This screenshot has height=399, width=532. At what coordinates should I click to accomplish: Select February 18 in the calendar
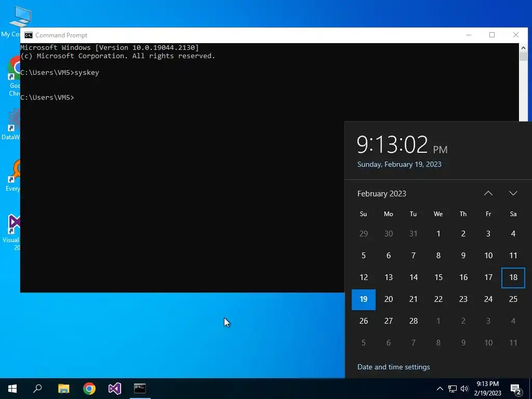click(x=513, y=277)
